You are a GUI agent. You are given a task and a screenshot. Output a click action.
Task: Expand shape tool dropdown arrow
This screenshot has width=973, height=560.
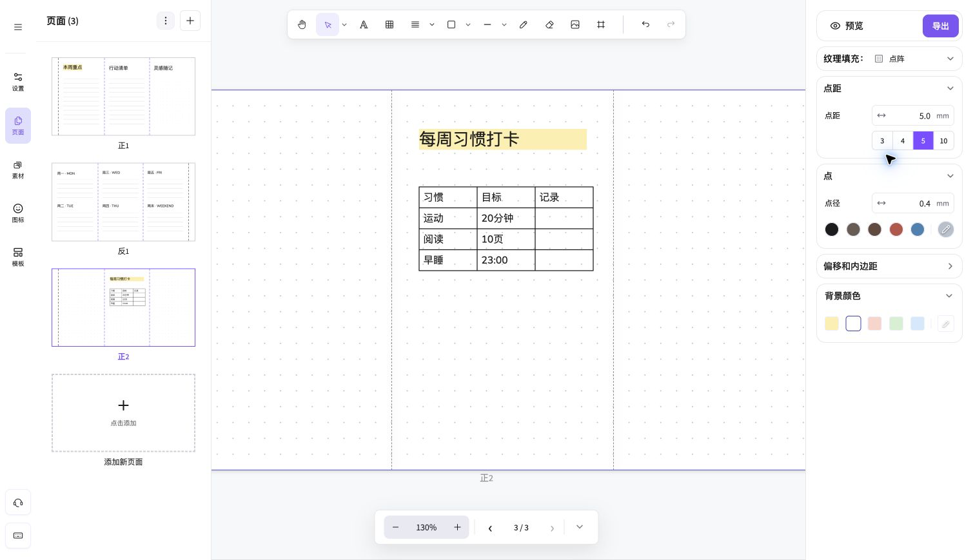[468, 24]
